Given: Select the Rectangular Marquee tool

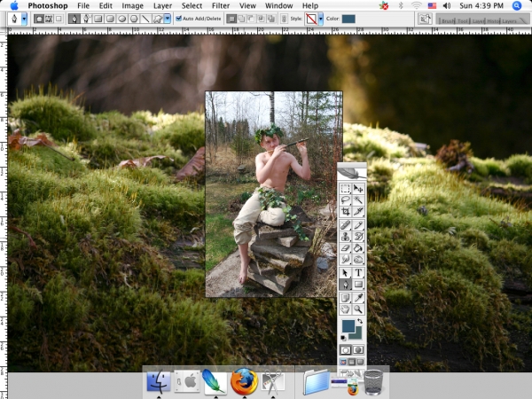Looking at the screenshot, I should (346, 188).
